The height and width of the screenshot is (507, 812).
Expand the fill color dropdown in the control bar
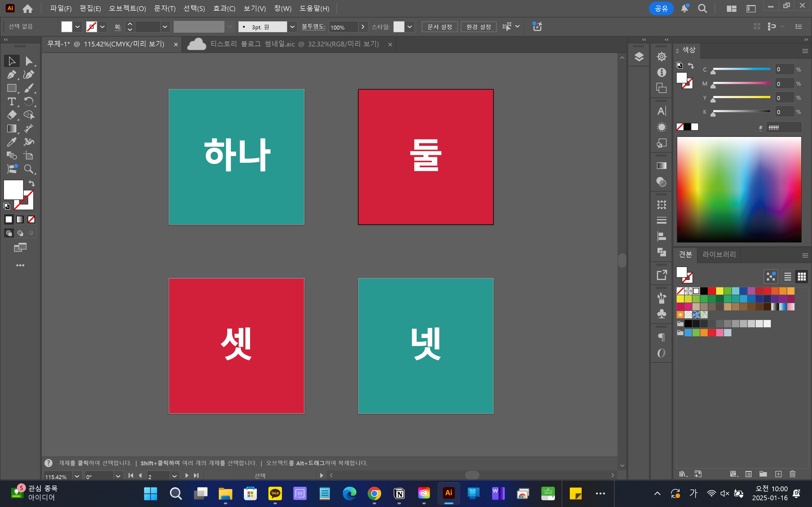78,26
